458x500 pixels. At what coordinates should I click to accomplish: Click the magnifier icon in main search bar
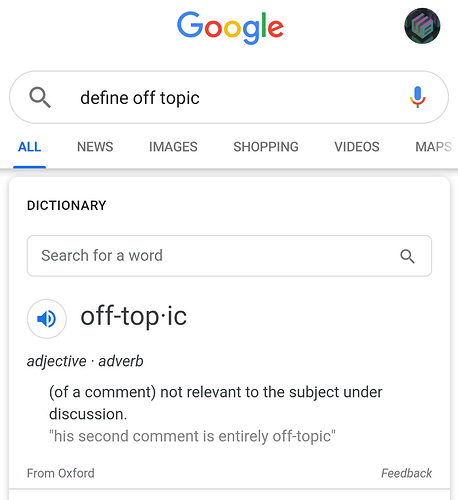(40, 97)
